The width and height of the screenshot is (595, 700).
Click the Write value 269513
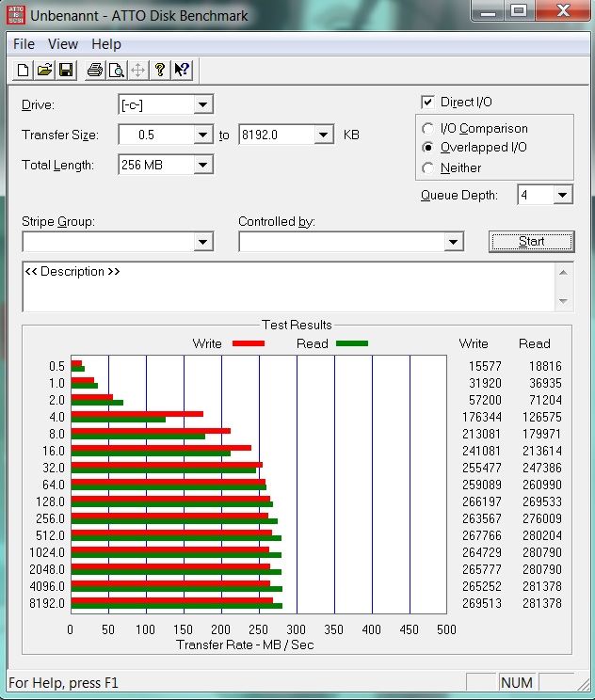coord(481,603)
